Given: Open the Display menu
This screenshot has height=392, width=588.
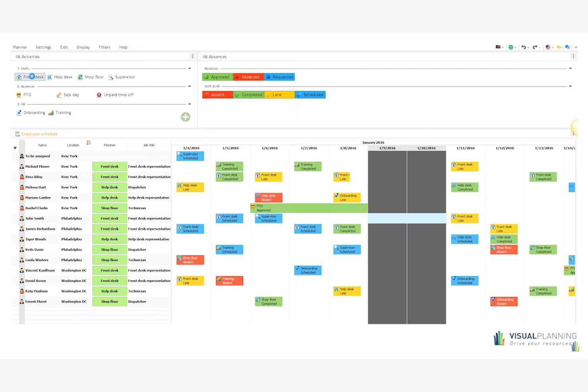Looking at the screenshot, I should pyautogui.click(x=83, y=47).
